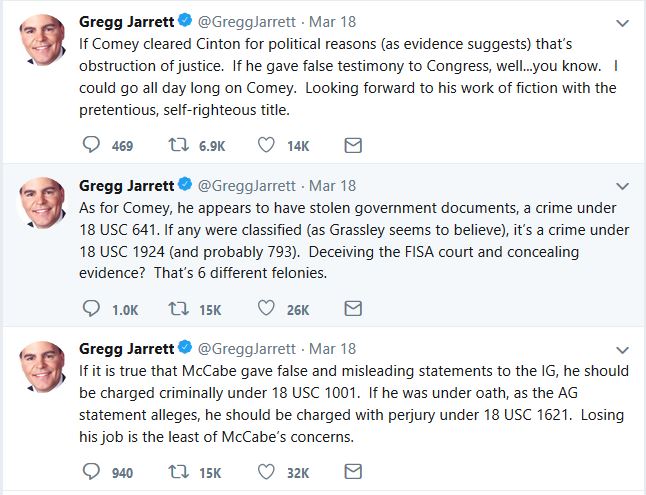Click the profile photo on the McCabe tweet

pos(43,368)
